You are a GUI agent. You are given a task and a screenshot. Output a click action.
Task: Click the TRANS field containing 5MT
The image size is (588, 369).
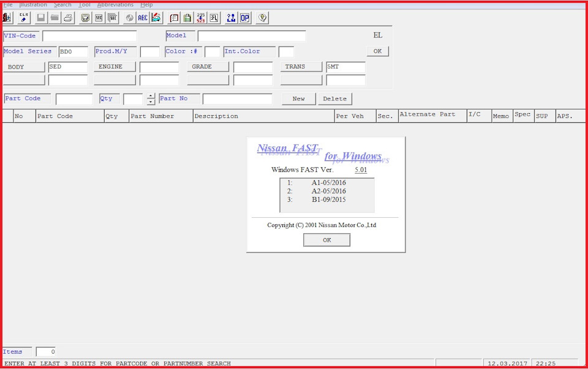(345, 67)
